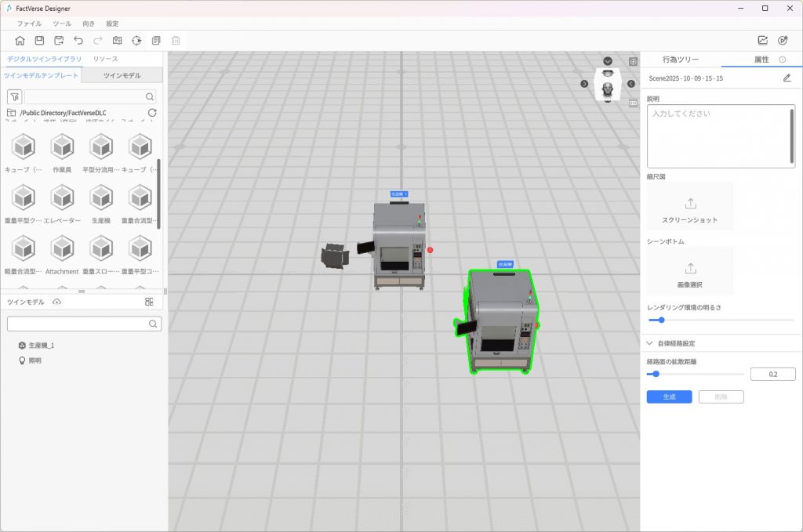Open the ファイル menu

point(29,24)
